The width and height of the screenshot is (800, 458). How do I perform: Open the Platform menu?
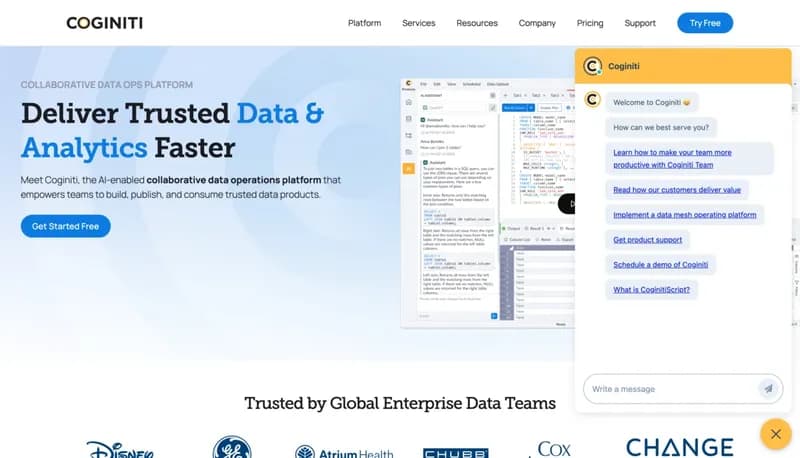click(x=364, y=23)
